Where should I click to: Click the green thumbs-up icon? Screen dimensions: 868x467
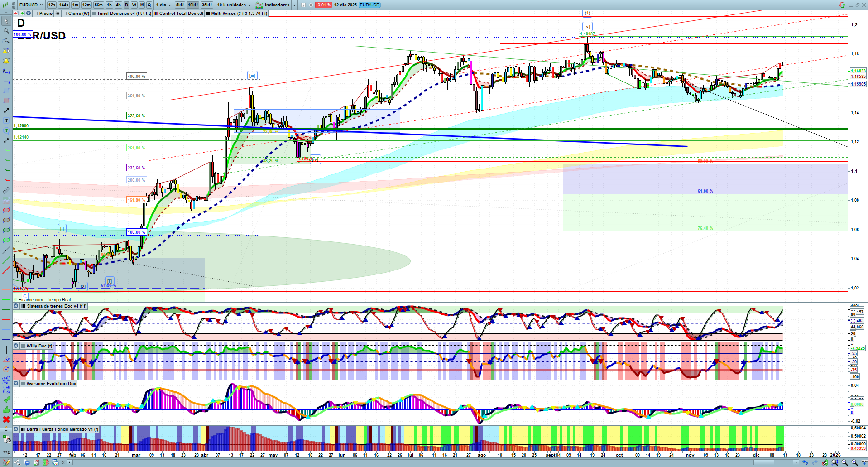coord(6,409)
